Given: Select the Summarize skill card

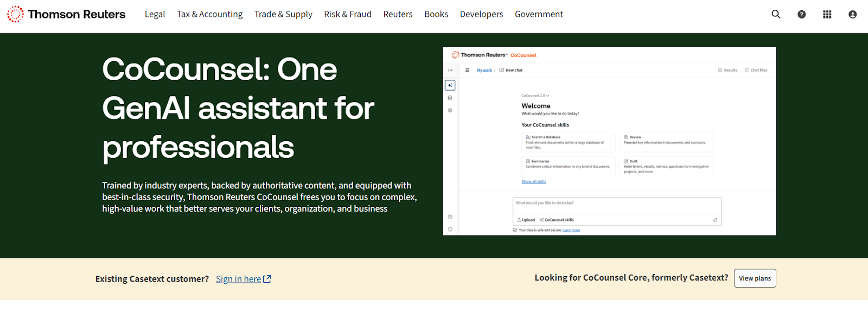Looking at the screenshot, I should (569, 166).
